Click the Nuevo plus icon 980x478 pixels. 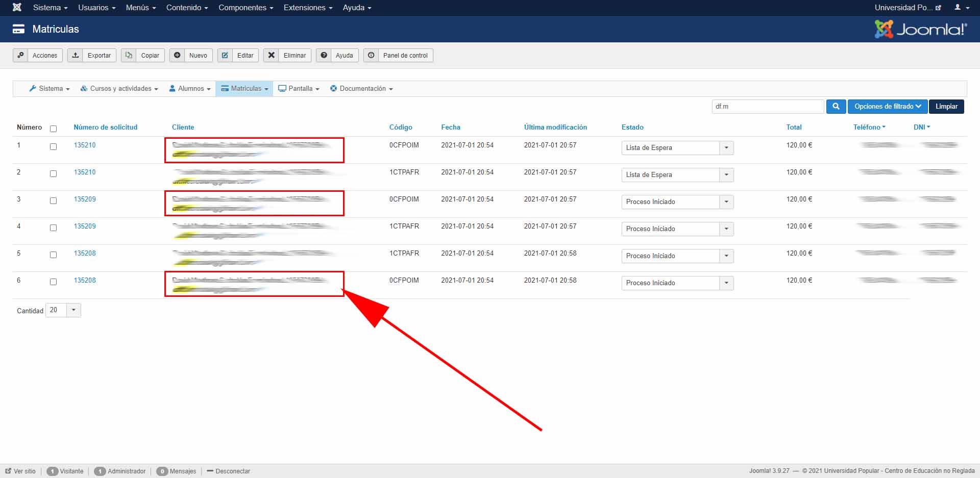177,55
